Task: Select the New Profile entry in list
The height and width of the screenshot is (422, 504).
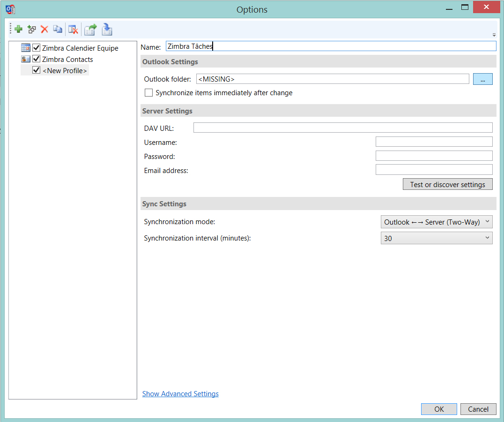Action: tap(65, 70)
